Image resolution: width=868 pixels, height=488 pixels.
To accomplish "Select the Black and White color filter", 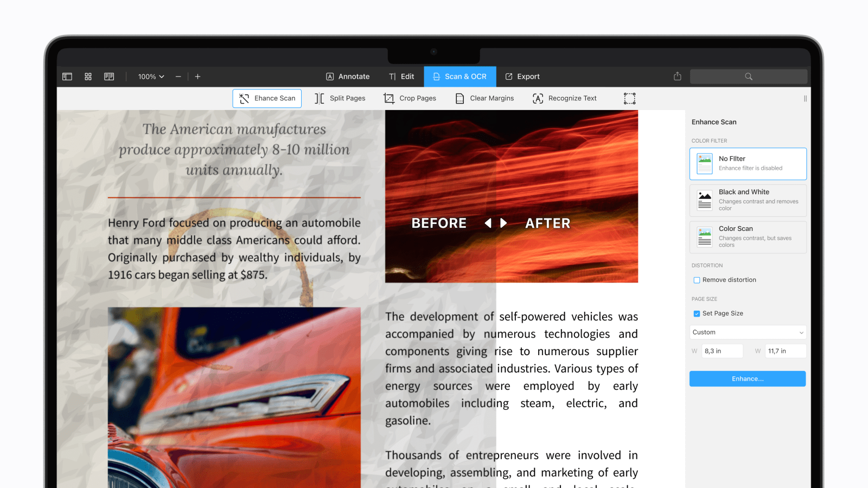I will (748, 200).
